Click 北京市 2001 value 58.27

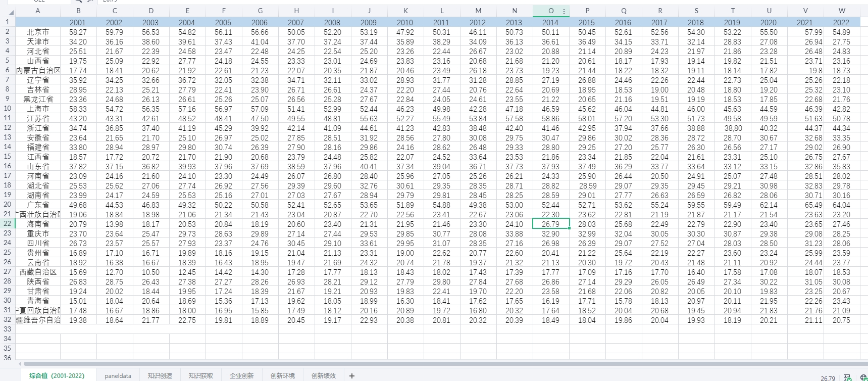(78, 32)
